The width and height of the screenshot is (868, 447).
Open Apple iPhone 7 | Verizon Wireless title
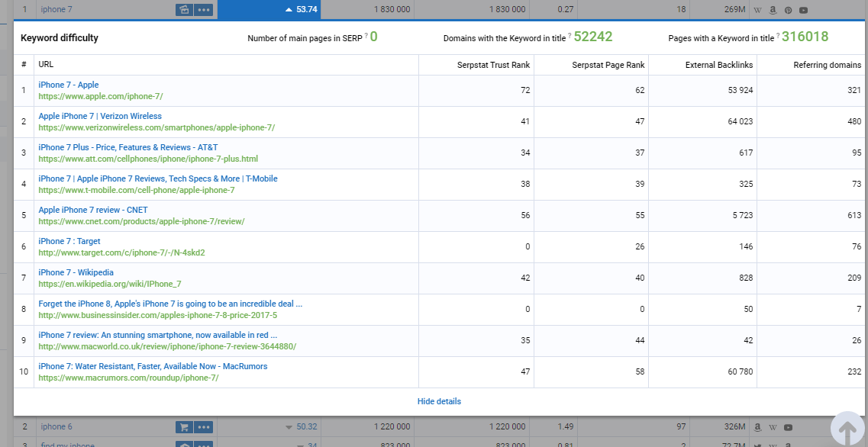[x=100, y=116]
